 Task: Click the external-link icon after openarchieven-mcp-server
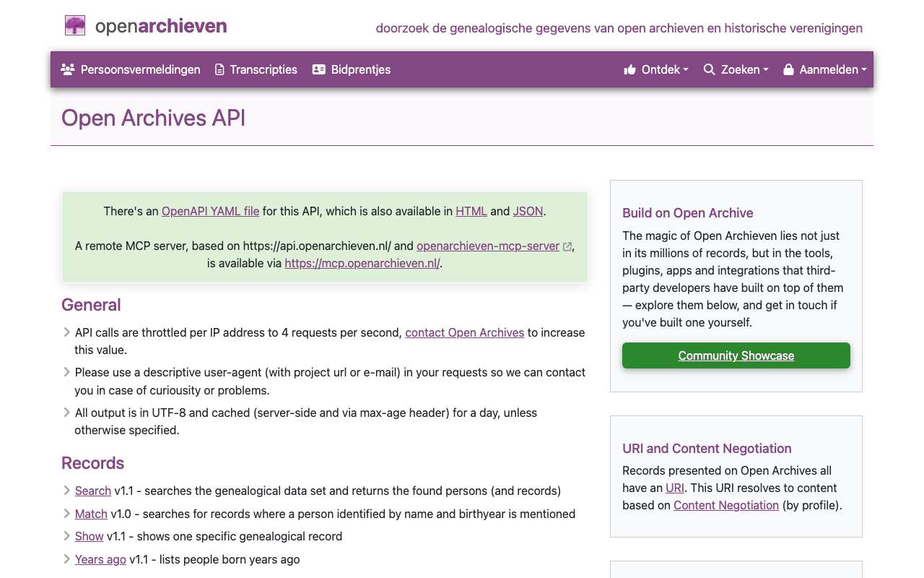tap(567, 246)
